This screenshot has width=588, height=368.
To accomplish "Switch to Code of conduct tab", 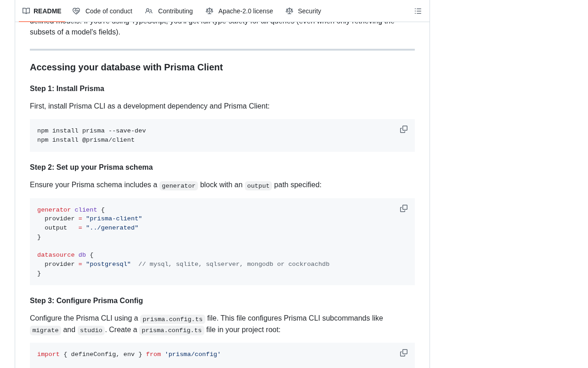I will click(102, 11).
